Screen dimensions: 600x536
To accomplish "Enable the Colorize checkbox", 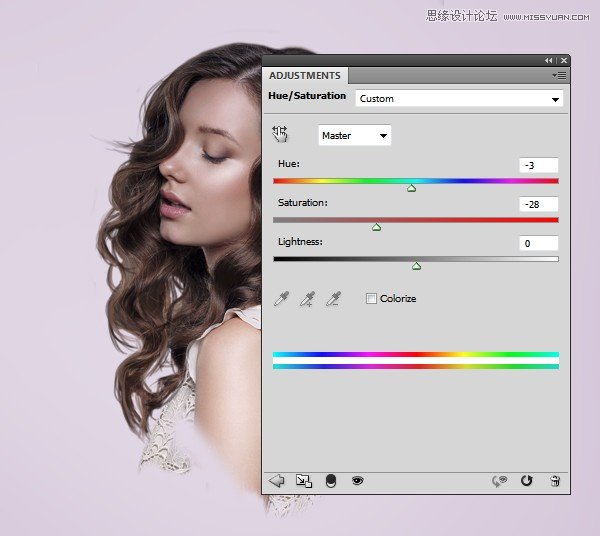I will pyautogui.click(x=371, y=298).
